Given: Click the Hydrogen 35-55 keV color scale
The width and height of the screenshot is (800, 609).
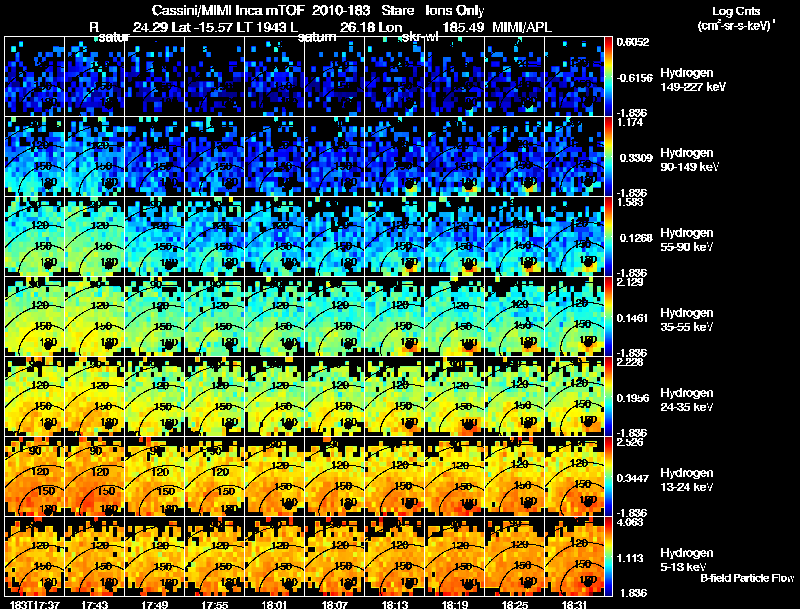Looking at the screenshot, I should [x=608, y=316].
